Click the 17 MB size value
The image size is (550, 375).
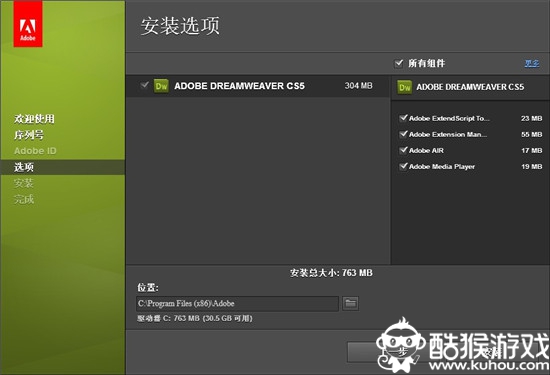(x=531, y=150)
